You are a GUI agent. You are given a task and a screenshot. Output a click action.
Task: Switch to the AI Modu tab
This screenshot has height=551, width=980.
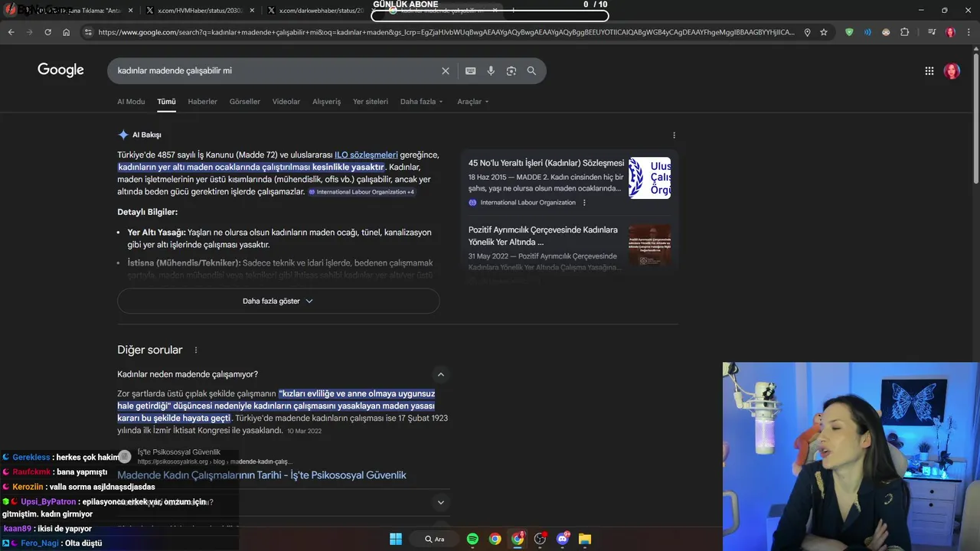[131, 102]
